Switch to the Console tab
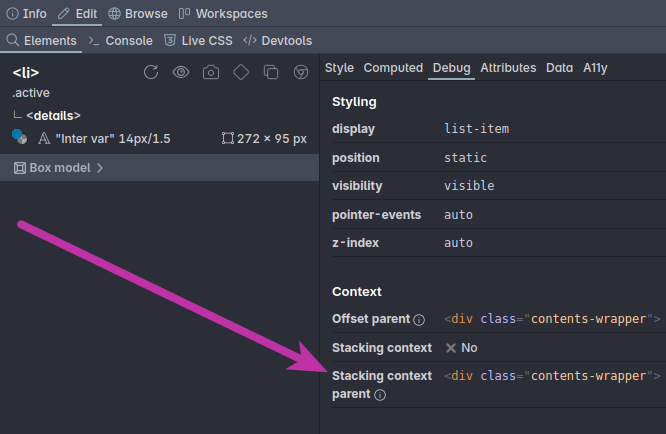Viewport: 666px width, 434px height. point(120,40)
